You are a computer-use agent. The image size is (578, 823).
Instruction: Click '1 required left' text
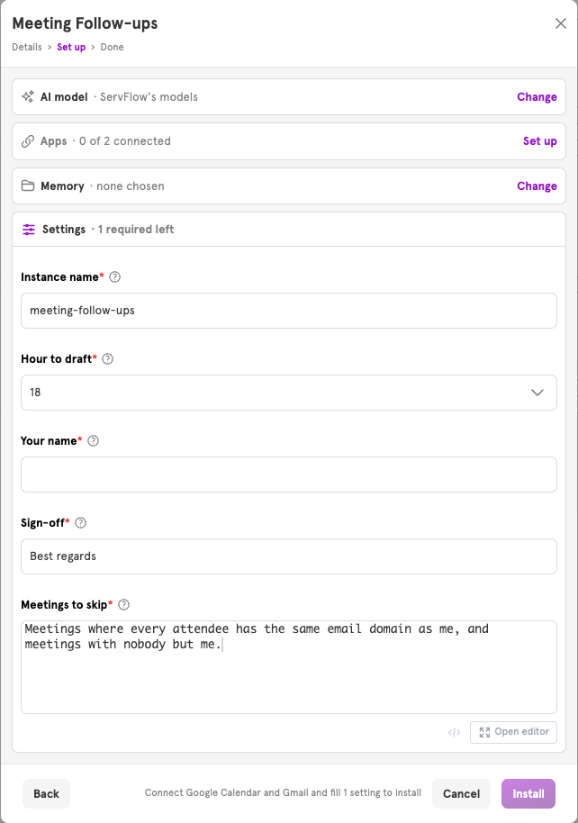point(136,229)
